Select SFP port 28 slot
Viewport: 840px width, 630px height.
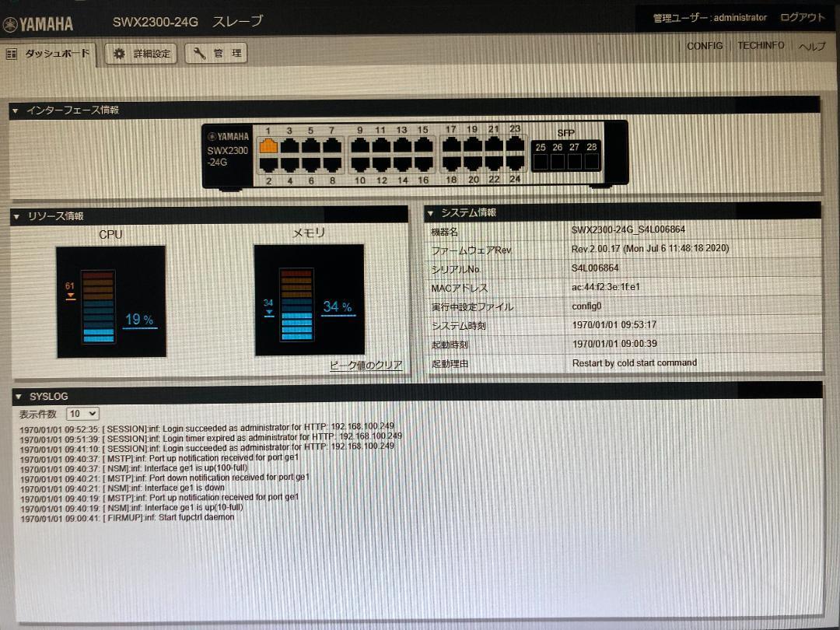pos(592,161)
